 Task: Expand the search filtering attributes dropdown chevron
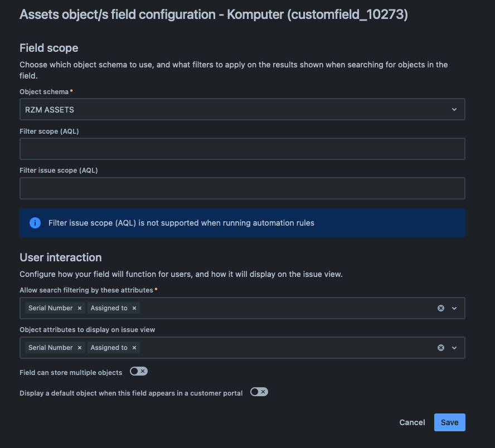pos(454,308)
